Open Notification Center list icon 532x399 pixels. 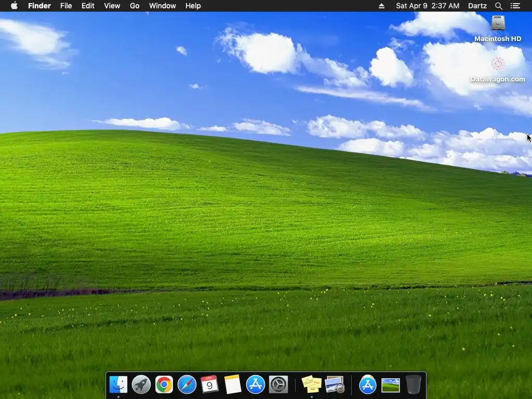click(x=515, y=6)
